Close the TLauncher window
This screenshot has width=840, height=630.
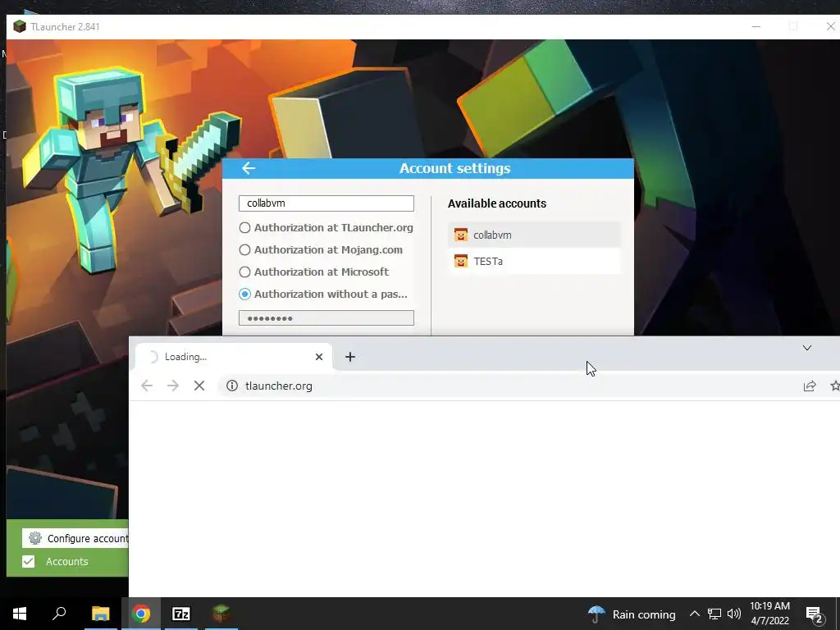tap(830, 26)
